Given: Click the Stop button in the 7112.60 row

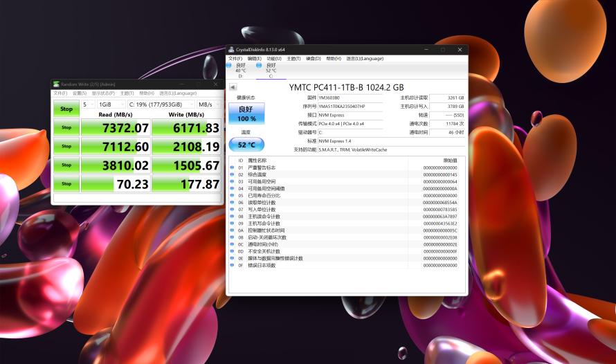Looking at the screenshot, I should [x=66, y=146].
